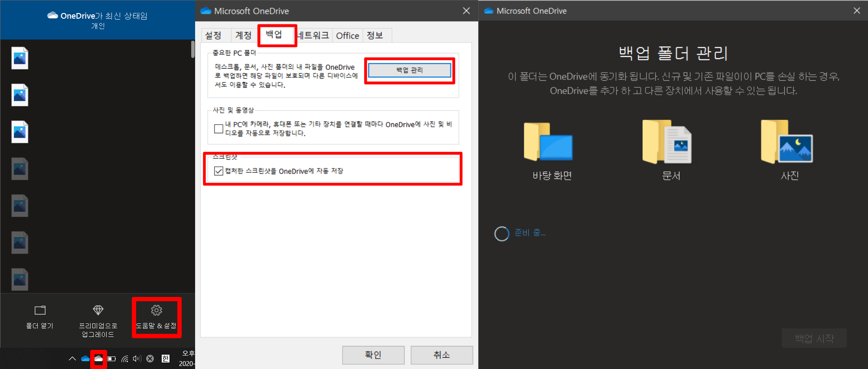Image resolution: width=868 pixels, height=369 pixels.
Task: Click the topmost image file in OneDrive list
Action: (20, 58)
